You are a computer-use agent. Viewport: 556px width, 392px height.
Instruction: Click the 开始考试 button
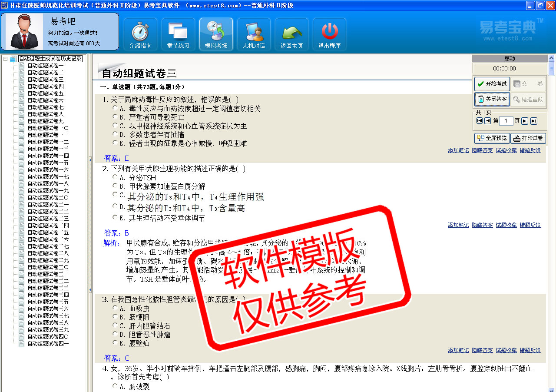tap(492, 84)
